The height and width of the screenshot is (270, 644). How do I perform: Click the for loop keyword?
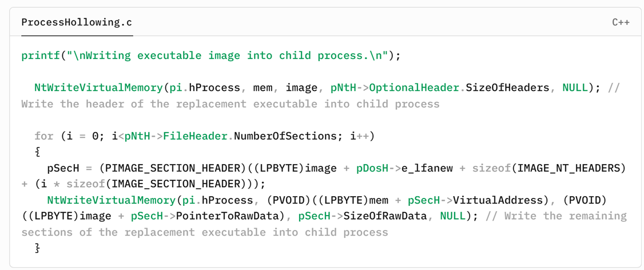pyautogui.click(x=43, y=136)
